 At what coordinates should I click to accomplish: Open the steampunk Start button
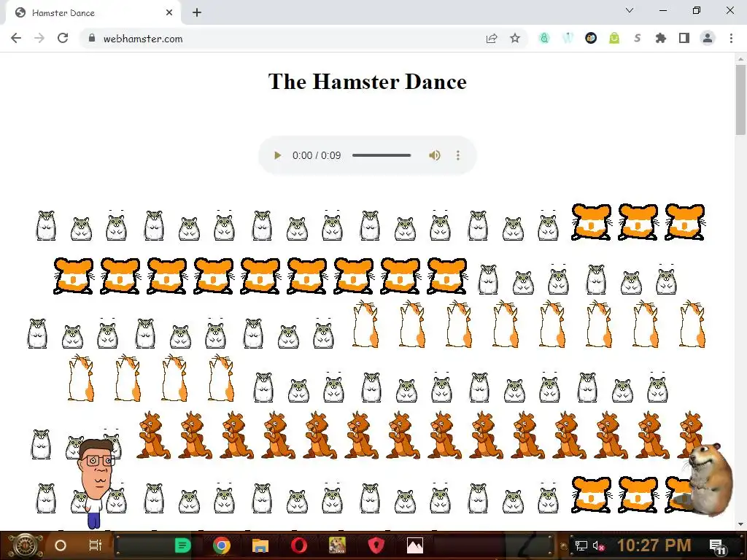(24, 545)
